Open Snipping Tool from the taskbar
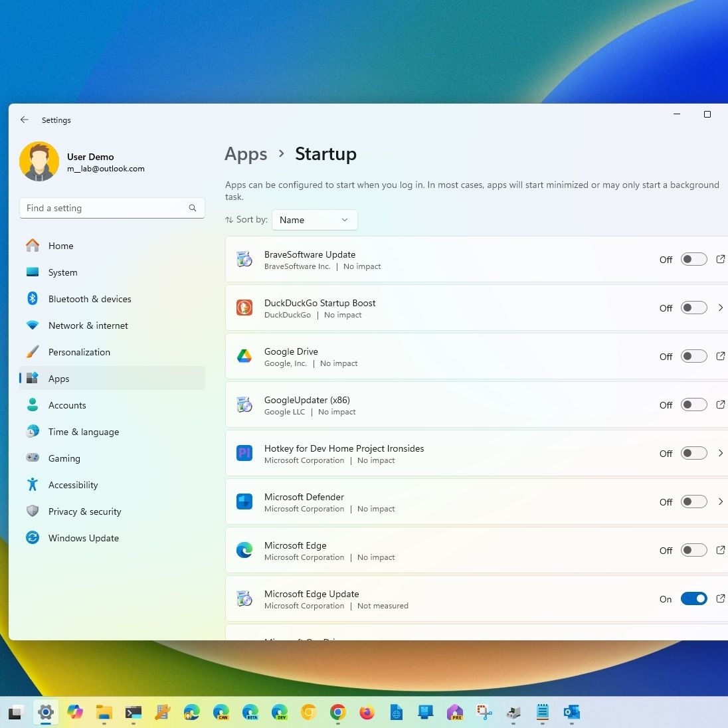728x728 pixels. (484, 712)
